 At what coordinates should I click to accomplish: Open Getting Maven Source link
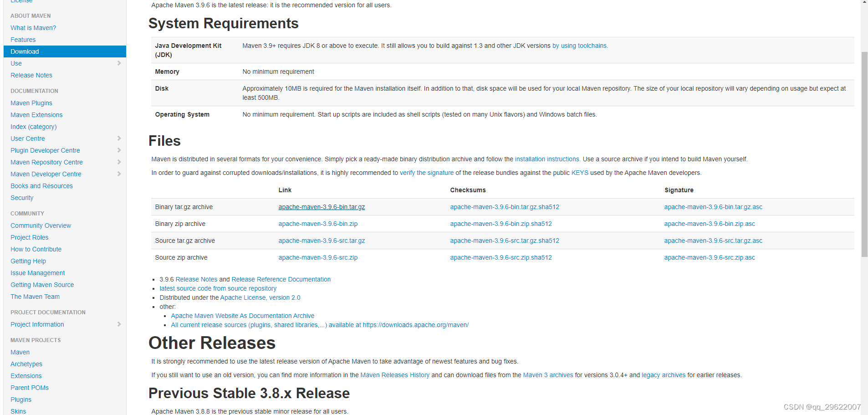coord(42,285)
